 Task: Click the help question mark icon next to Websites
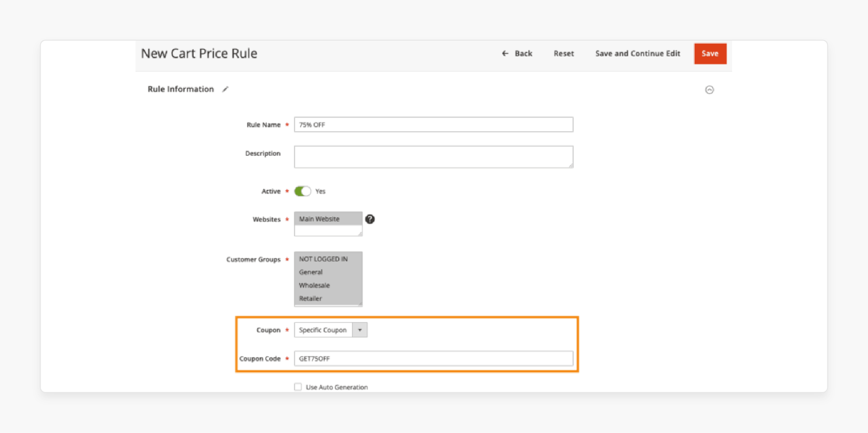[370, 219]
